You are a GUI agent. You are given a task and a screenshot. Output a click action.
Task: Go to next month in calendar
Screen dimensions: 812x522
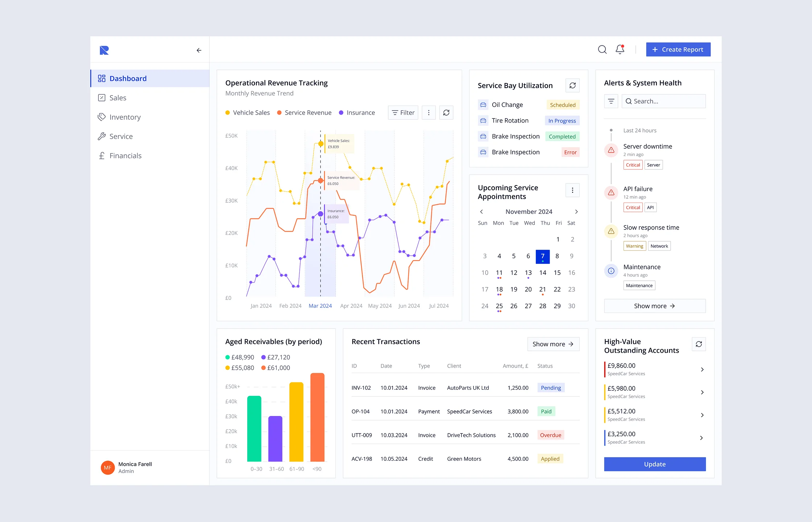pos(576,212)
